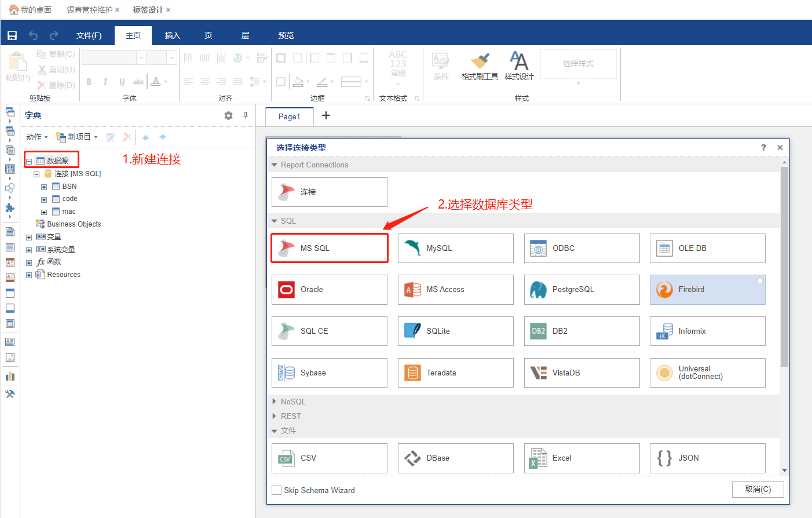Viewport: 812px width, 518px height.
Task: Expand the REST connection group
Action: point(275,416)
